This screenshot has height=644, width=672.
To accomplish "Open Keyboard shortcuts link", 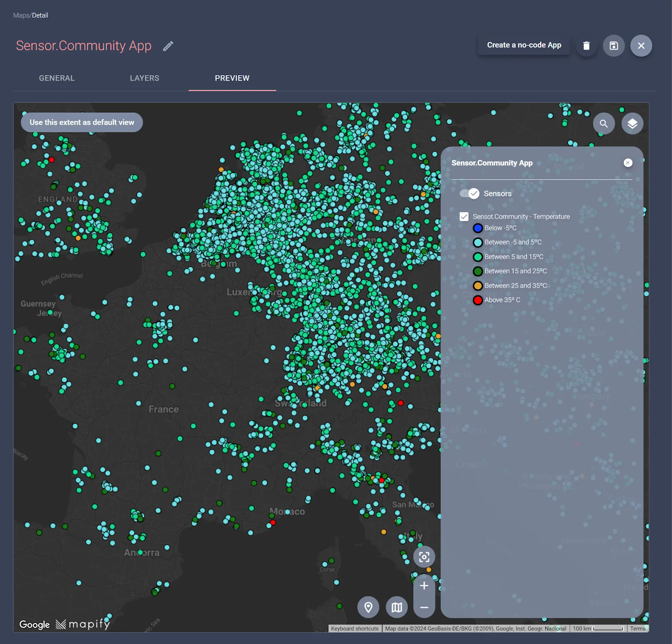I will tap(355, 628).
